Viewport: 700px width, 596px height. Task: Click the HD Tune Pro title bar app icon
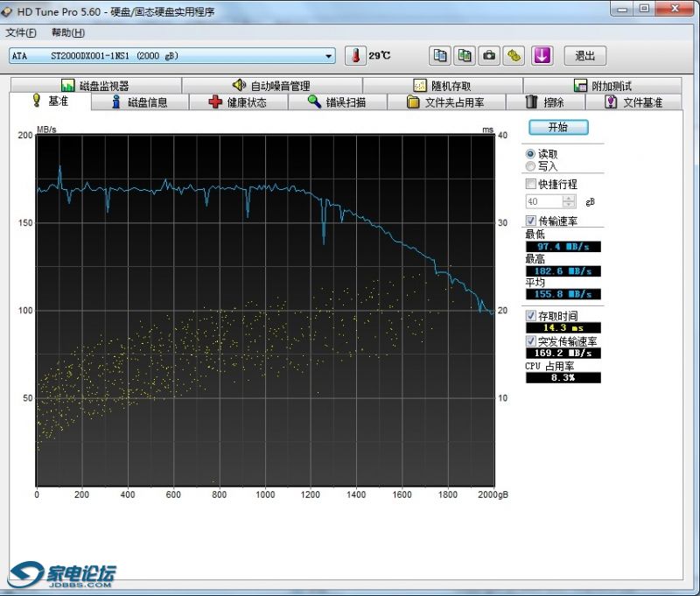point(7,11)
